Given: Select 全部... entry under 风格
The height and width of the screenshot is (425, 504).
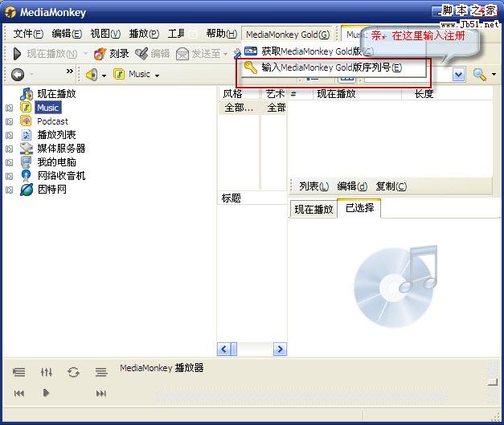Looking at the screenshot, I should point(239,108).
